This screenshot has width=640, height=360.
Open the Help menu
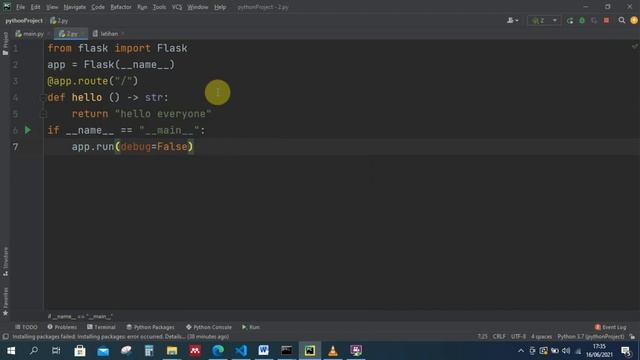coord(220,7)
